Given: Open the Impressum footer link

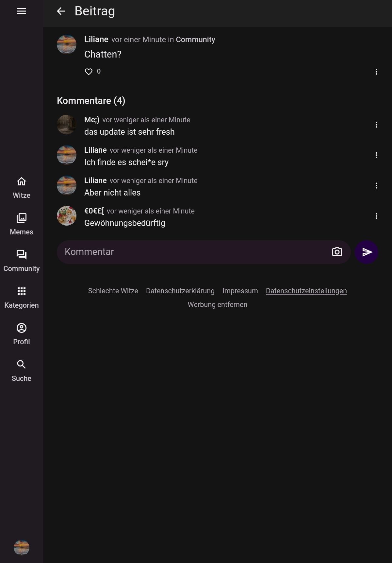Looking at the screenshot, I should [240, 291].
